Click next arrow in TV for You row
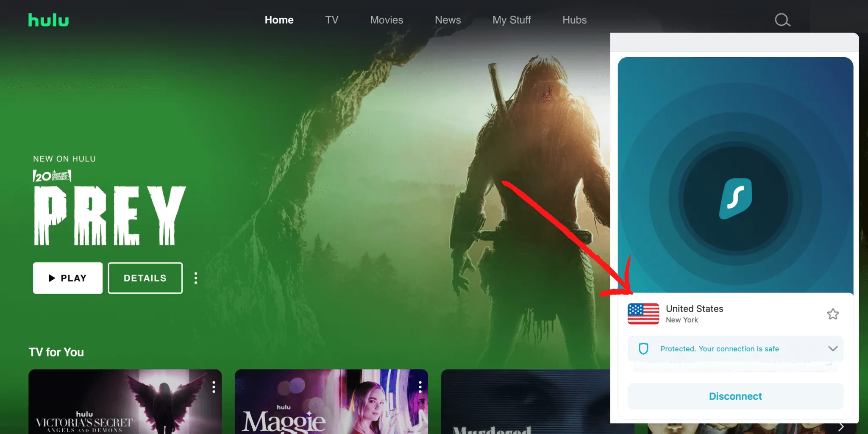Image resolution: width=868 pixels, height=434 pixels. point(841,427)
